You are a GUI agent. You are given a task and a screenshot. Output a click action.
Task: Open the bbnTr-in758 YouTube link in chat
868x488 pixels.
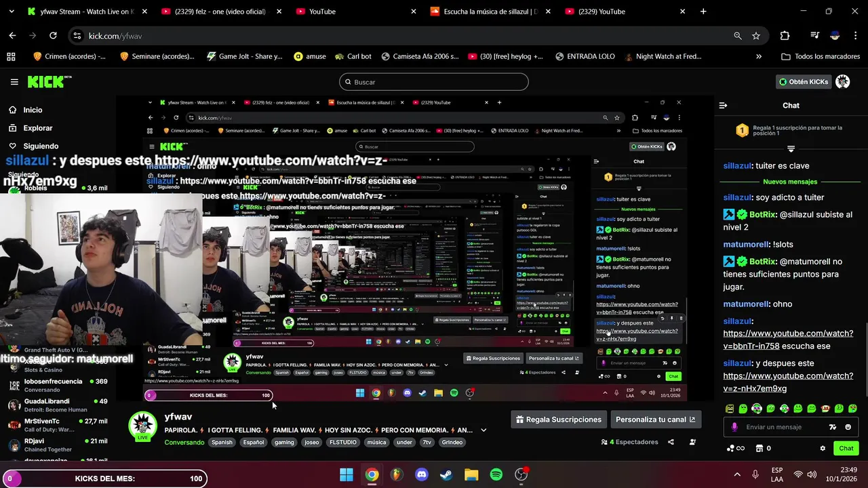[x=788, y=340]
